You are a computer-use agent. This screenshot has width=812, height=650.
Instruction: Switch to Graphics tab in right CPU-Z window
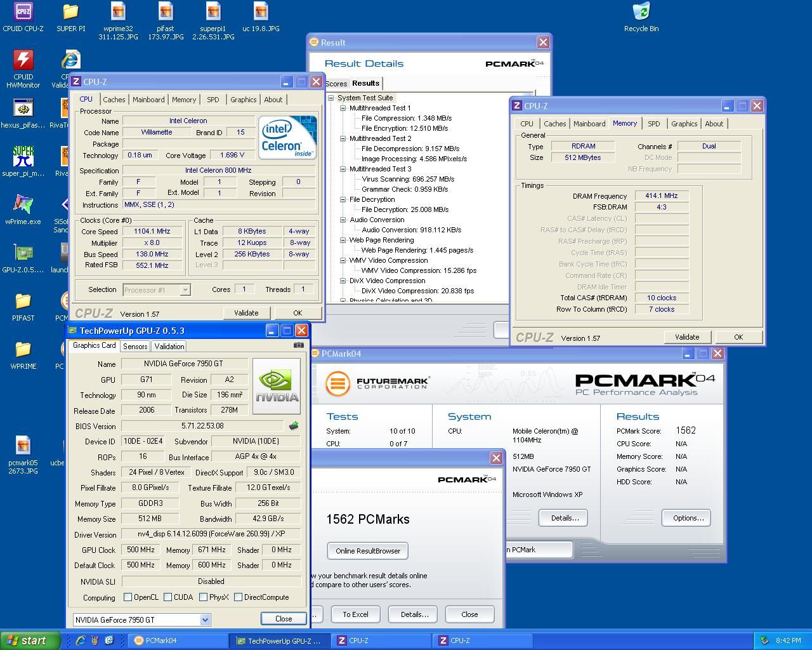click(x=684, y=124)
